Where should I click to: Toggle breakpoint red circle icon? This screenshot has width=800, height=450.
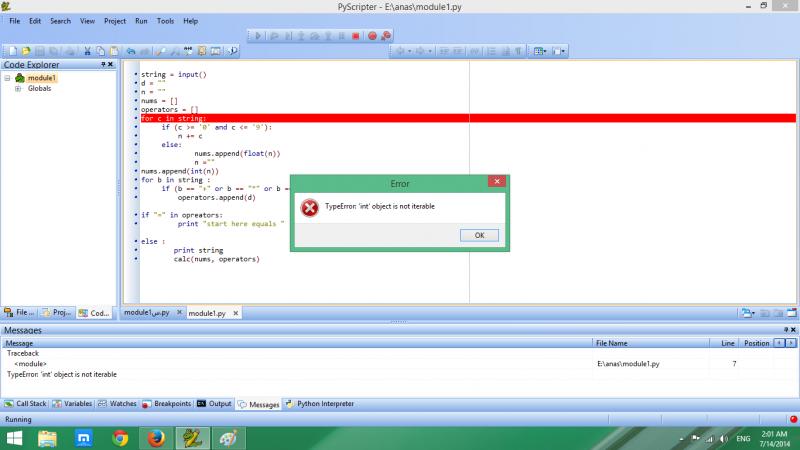pos(372,36)
